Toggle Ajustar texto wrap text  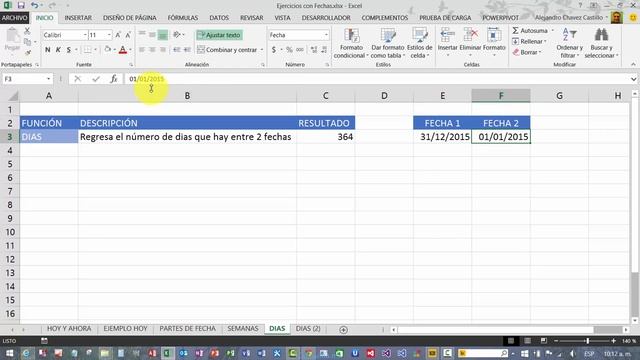[x=219, y=35]
